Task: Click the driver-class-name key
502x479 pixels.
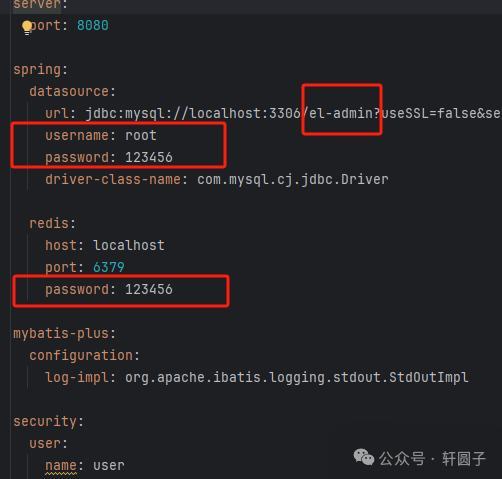Action: tap(113, 179)
